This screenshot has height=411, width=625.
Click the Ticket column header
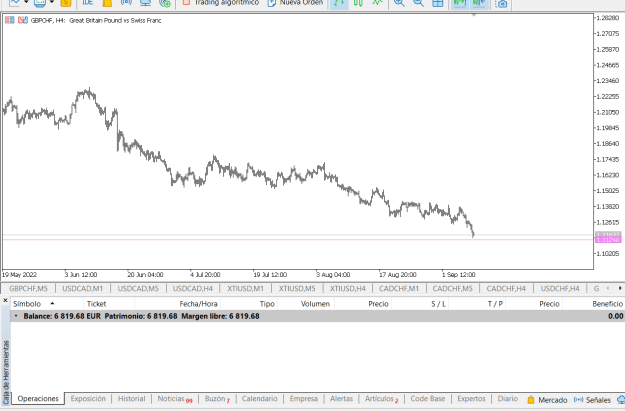(x=109, y=304)
